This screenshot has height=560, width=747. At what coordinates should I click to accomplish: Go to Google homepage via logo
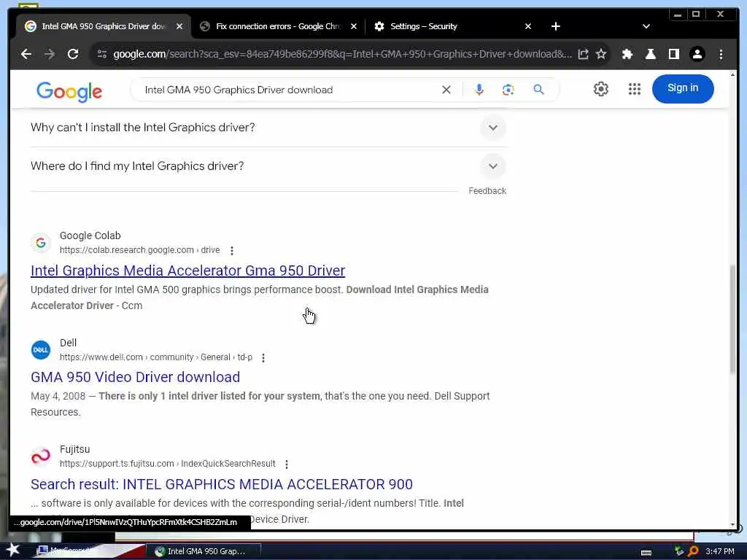click(69, 91)
